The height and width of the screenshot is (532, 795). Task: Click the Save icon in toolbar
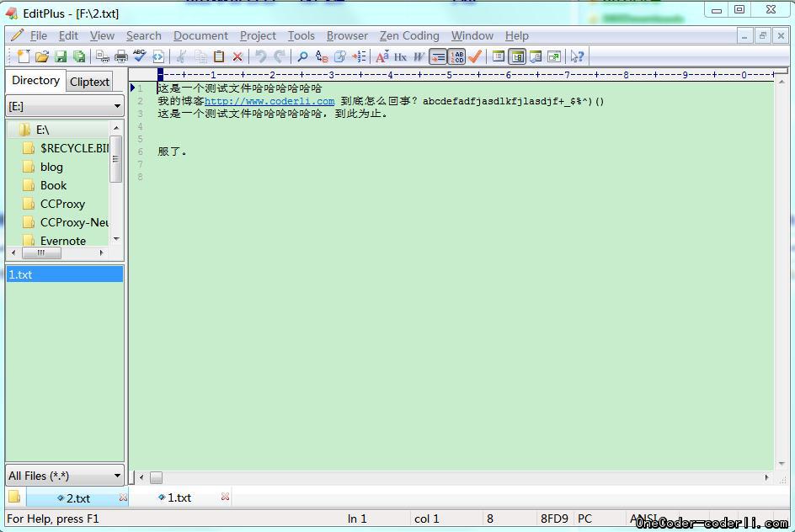pos(61,56)
